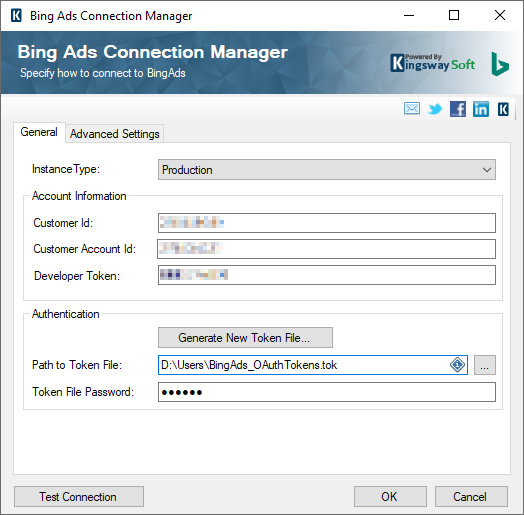Focus the Customer Account Id input field
Viewport: 524px width, 515px height.
pos(326,249)
